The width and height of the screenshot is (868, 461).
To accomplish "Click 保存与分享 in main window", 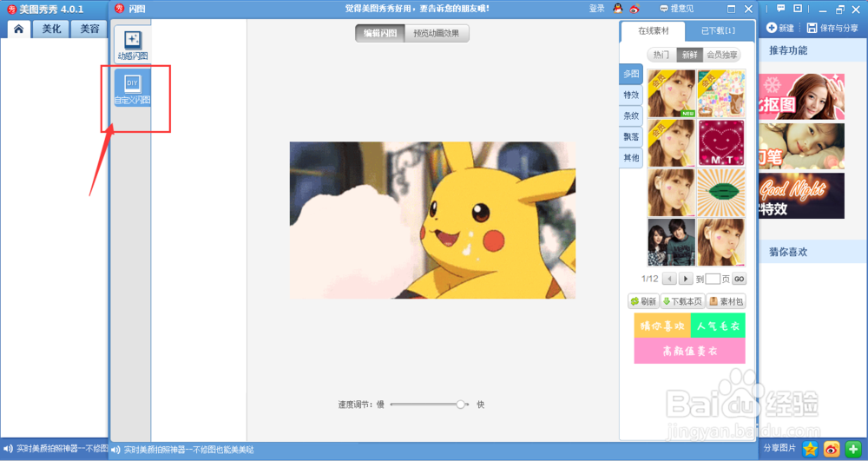I will (x=832, y=28).
